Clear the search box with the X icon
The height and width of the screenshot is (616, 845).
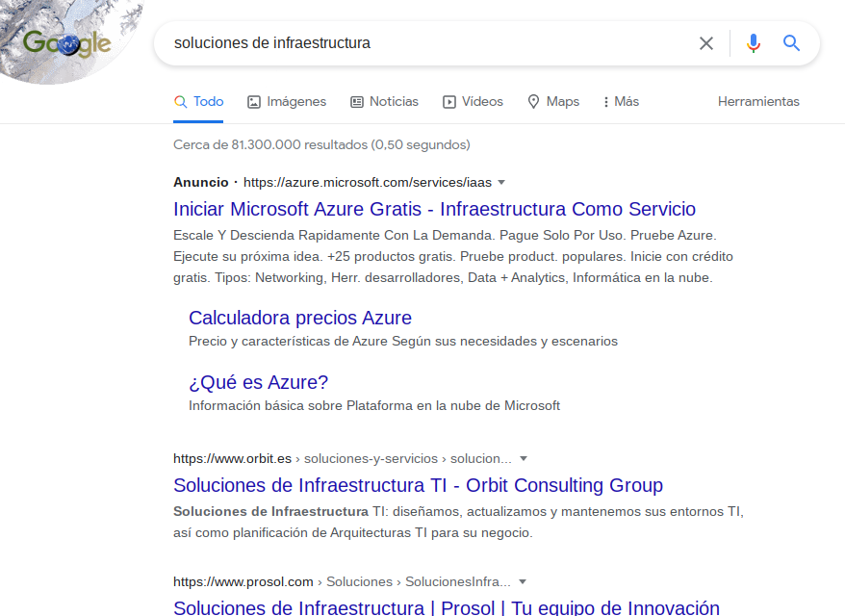706,43
